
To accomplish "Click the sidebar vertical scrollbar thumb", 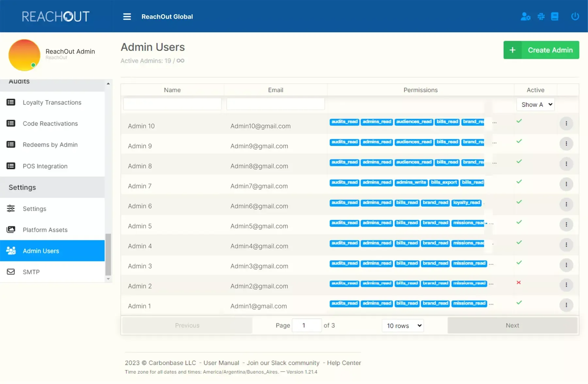I will click(108, 255).
